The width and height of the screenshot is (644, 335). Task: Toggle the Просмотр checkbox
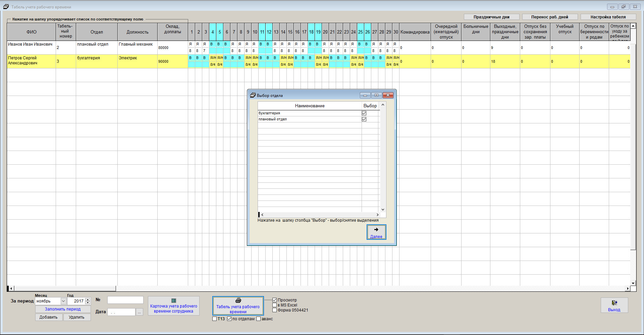274,300
